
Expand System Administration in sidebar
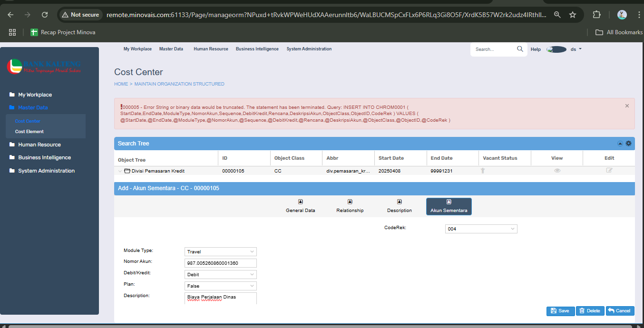pos(46,171)
